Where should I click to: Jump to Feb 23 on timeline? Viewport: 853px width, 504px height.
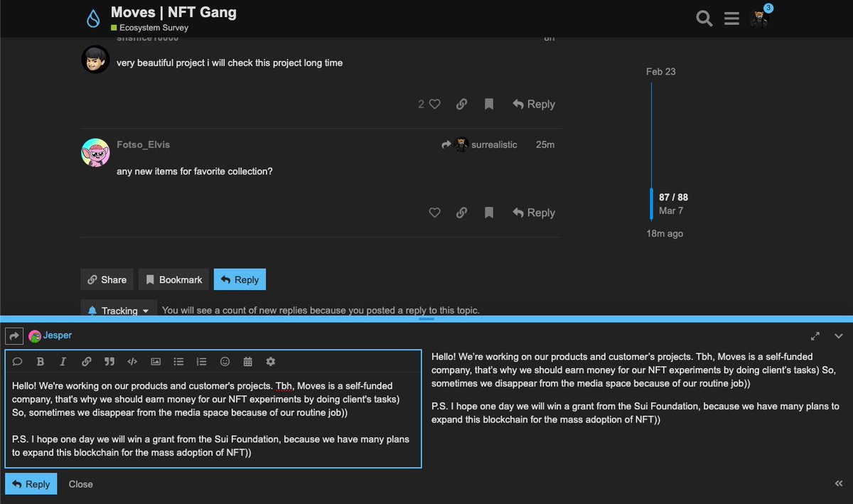tap(661, 71)
